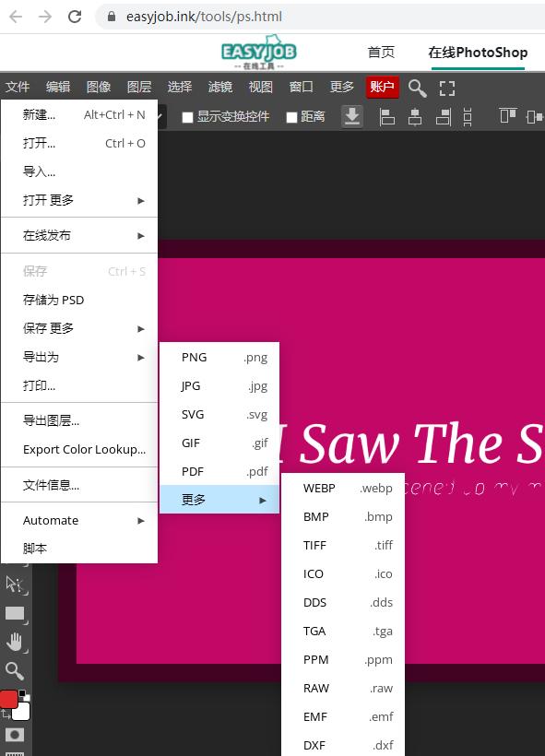Reset default colors small icon
Viewport: 545px width, 756px height.
24,696
